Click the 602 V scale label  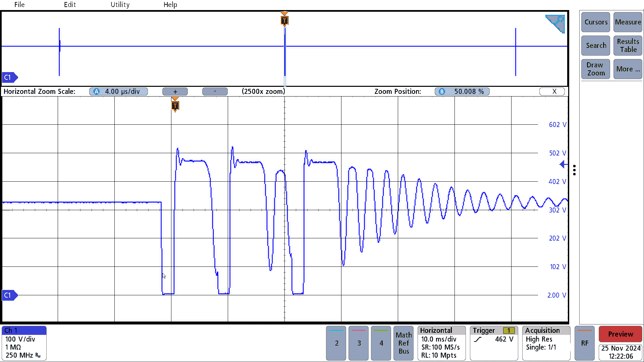(557, 125)
